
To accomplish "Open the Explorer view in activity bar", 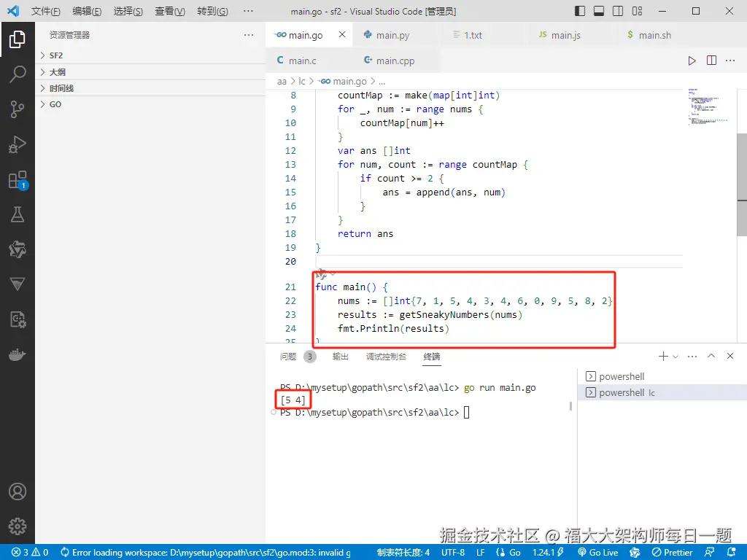I will [x=18, y=39].
